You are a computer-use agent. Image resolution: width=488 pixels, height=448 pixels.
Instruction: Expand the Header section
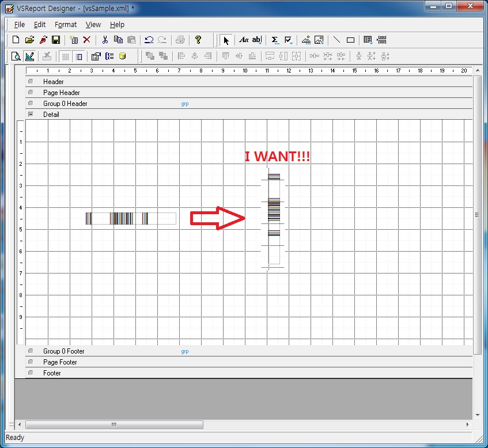31,82
